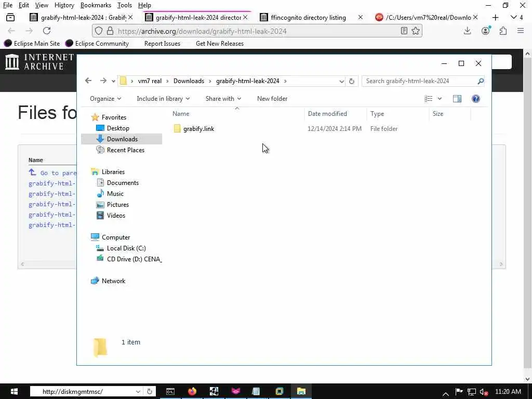Viewport: 532px width, 399px height.
Task: Toggle the preview pane button
Action: tap(457, 98)
